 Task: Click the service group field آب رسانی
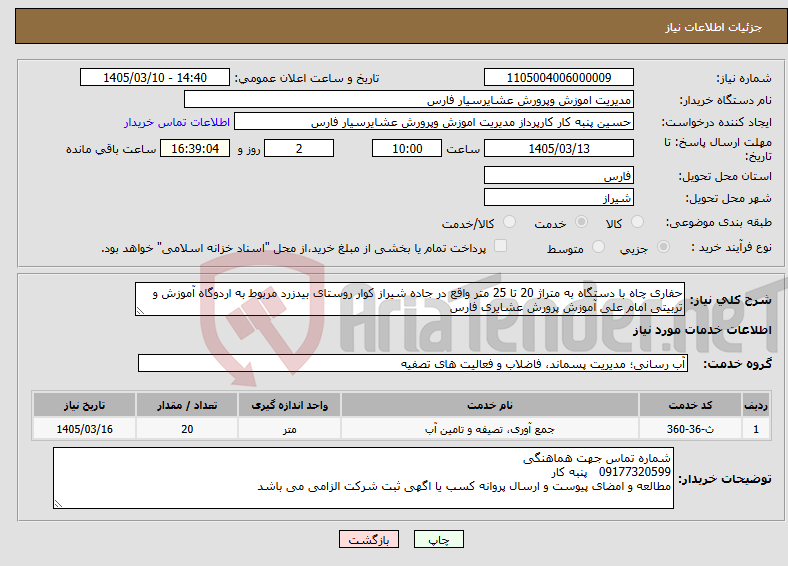click(413, 363)
